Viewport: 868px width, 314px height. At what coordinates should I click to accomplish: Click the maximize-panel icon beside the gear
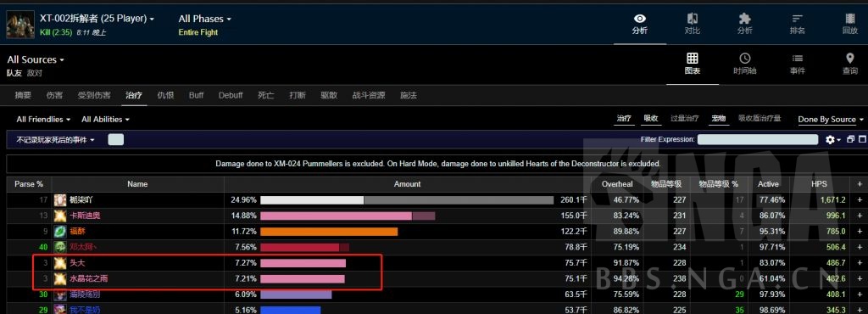[x=861, y=139]
